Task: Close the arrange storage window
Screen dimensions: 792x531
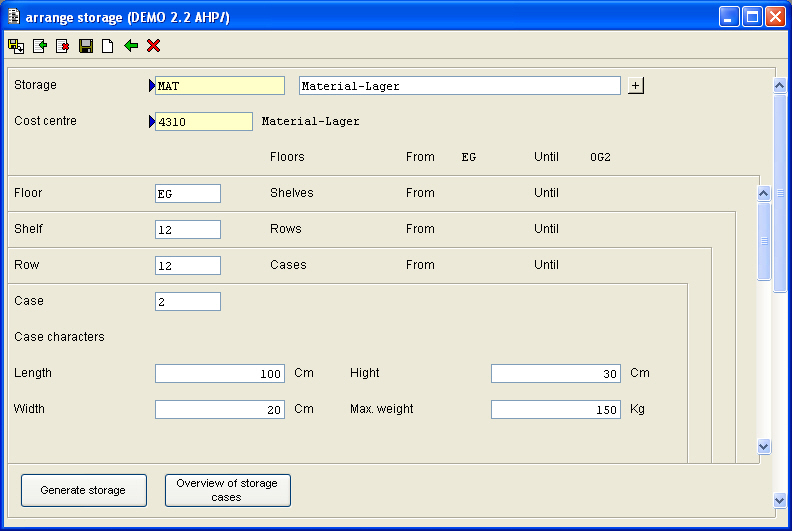Action: click(775, 17)
